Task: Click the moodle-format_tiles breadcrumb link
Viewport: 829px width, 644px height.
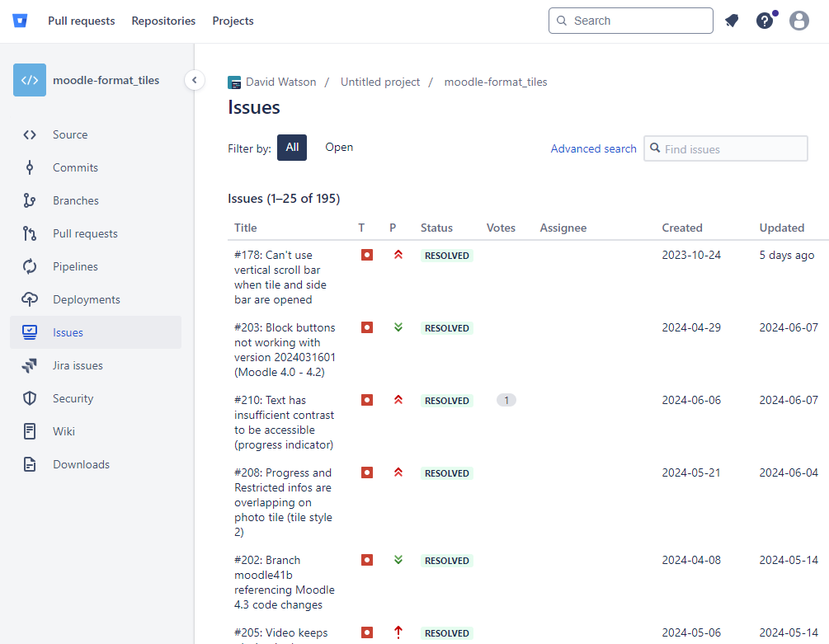Action: tap(496, 82)
